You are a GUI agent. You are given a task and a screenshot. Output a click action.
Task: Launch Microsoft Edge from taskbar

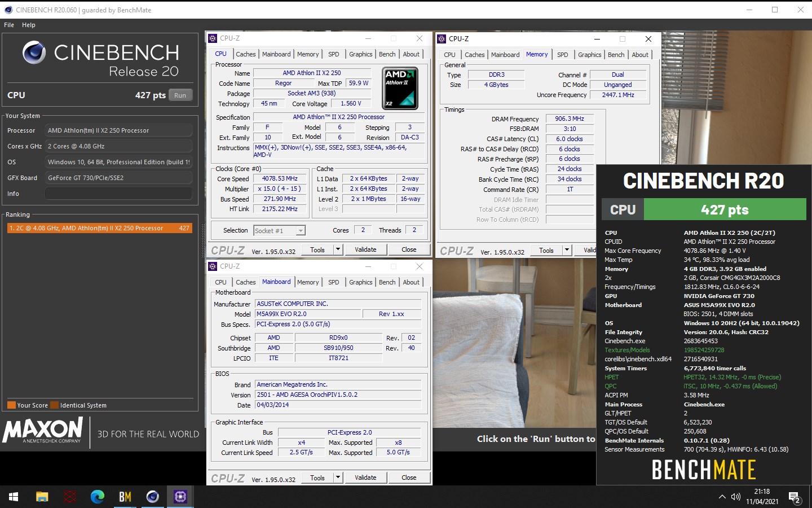tap(98, 497)
